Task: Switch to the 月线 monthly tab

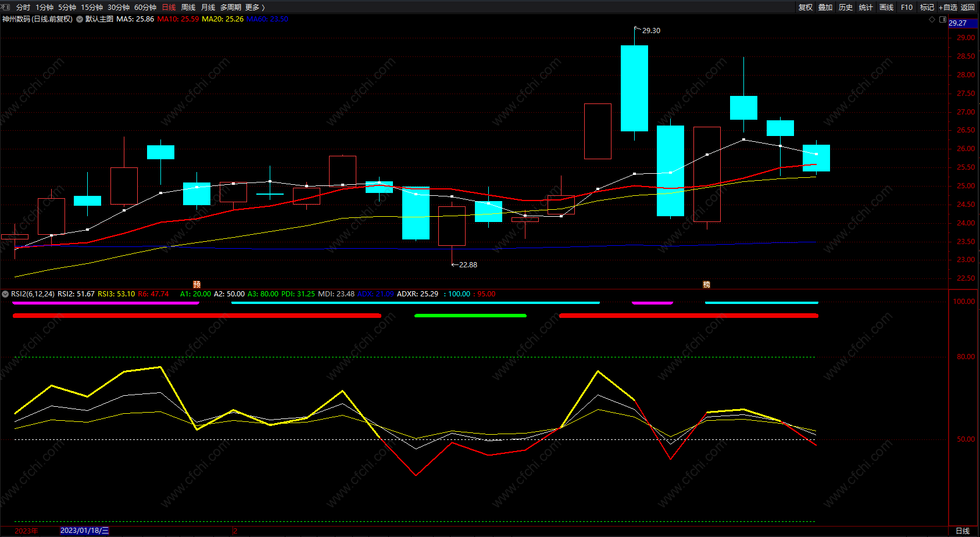Action: pyautogui.click(x=208, y=8)
